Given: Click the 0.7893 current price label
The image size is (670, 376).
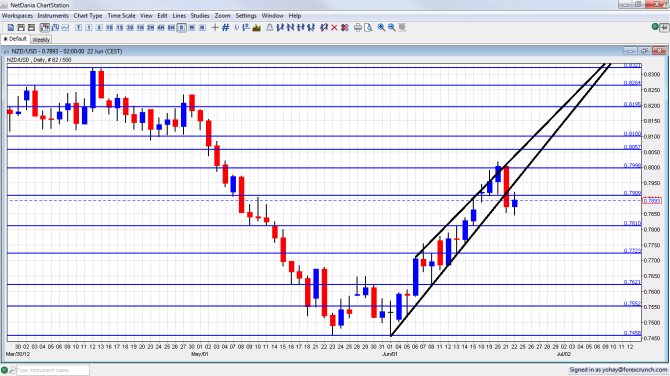Looking at the screenshot, I should point(652,200).
